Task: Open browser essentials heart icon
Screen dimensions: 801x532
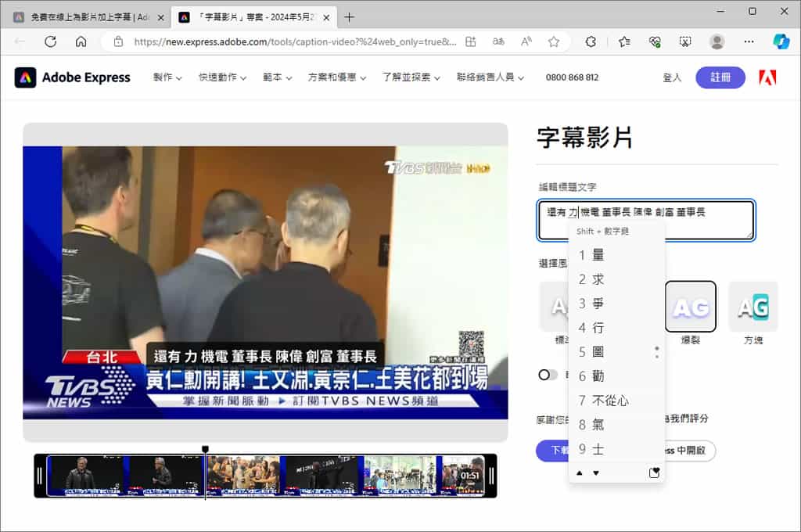Action: click(655, 41)
